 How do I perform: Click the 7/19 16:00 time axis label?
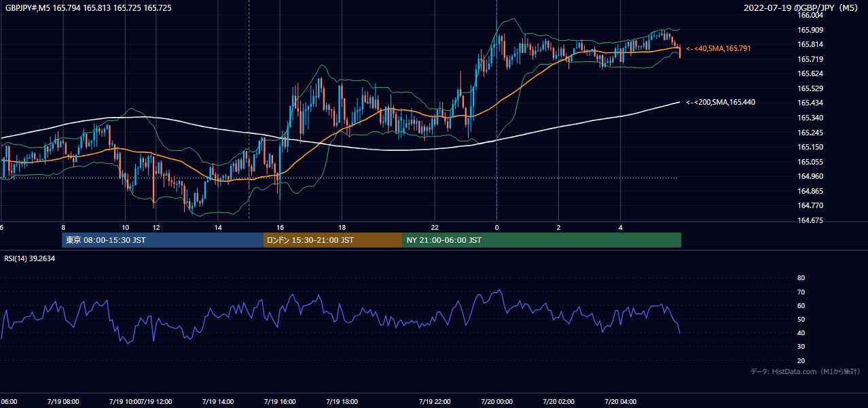tap(279, 402)
